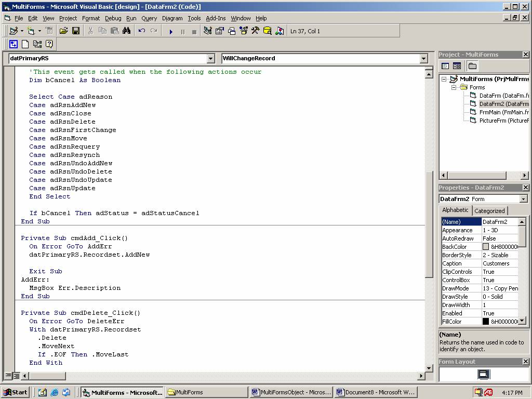Click the Undo toolbar icon
Screen dimensions: 532x399
point(141,31)
